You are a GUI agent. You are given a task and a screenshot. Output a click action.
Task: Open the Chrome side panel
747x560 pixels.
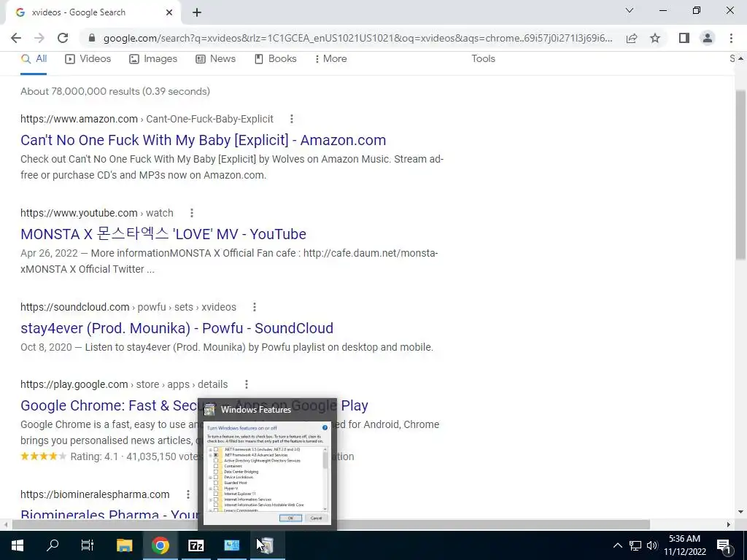(x=684, y=38)
